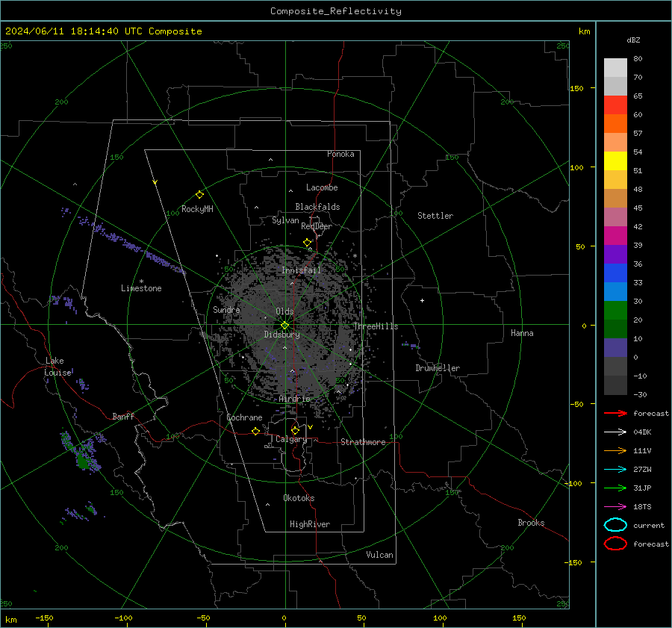Click the Calgary city label
The height and width of the screenshot is (628, 672).
point(291,439)
